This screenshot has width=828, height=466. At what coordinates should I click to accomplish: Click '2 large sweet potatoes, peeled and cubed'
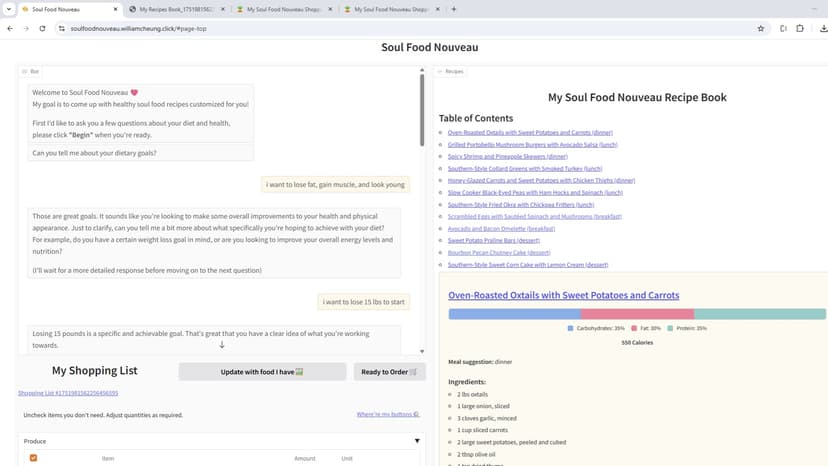tap(511, 442)
